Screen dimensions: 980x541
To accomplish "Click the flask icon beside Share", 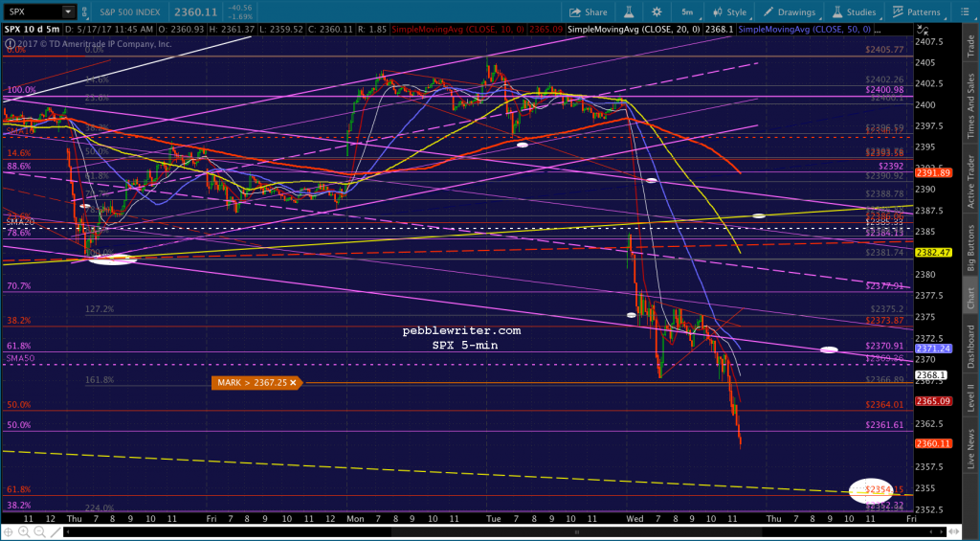I will point(627,11).
